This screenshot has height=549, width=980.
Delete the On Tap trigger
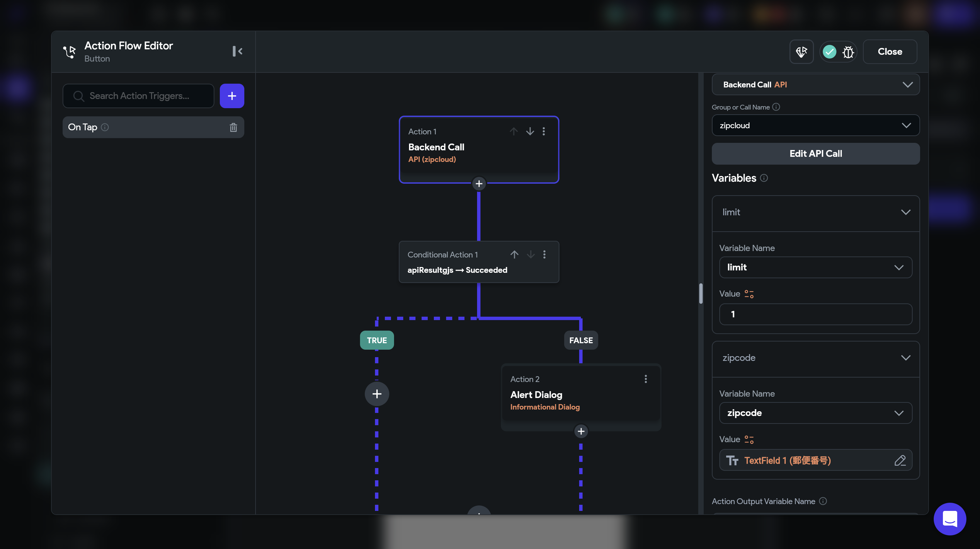[x=233, y=127]
